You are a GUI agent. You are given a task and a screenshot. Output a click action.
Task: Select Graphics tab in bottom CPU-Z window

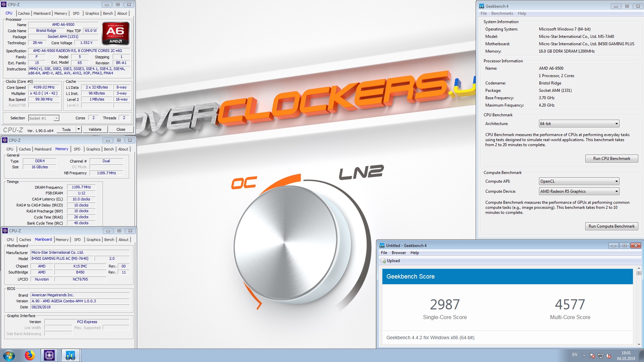tap(93, 240)
